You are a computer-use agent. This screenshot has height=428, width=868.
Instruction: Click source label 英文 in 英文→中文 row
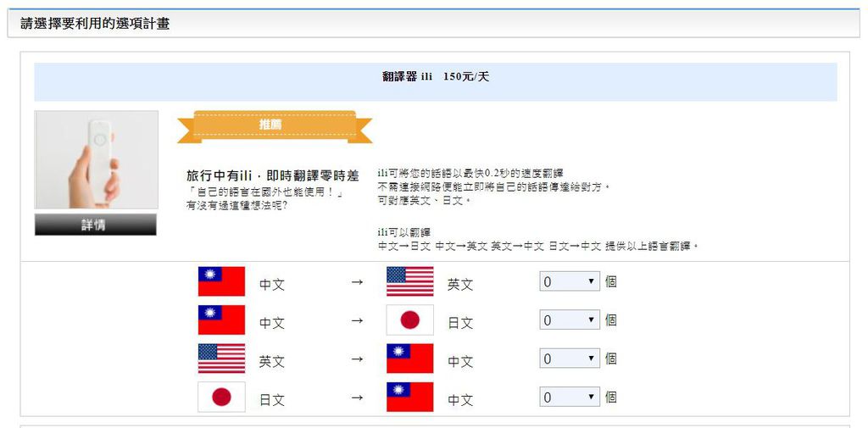click(x=272, y=362)
